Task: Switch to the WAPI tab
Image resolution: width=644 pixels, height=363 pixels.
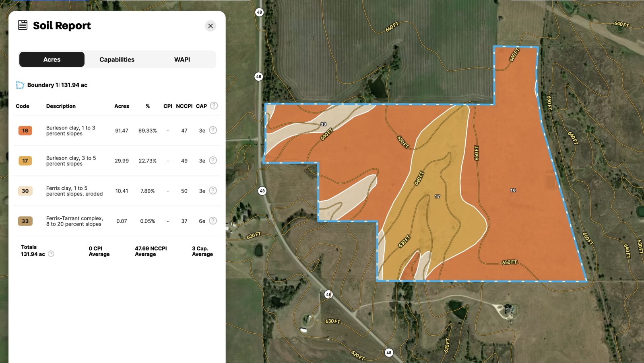Action: point(182,59)
